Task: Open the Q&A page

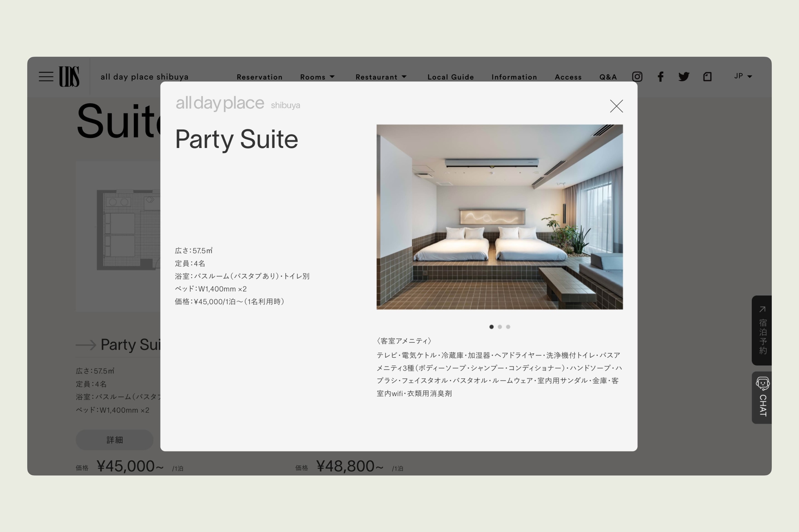Action: point(608,77)
